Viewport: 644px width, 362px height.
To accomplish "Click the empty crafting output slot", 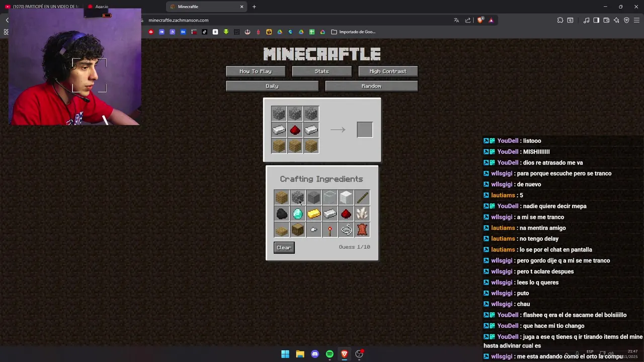I will pyautogui.click(x=365, y=130).
